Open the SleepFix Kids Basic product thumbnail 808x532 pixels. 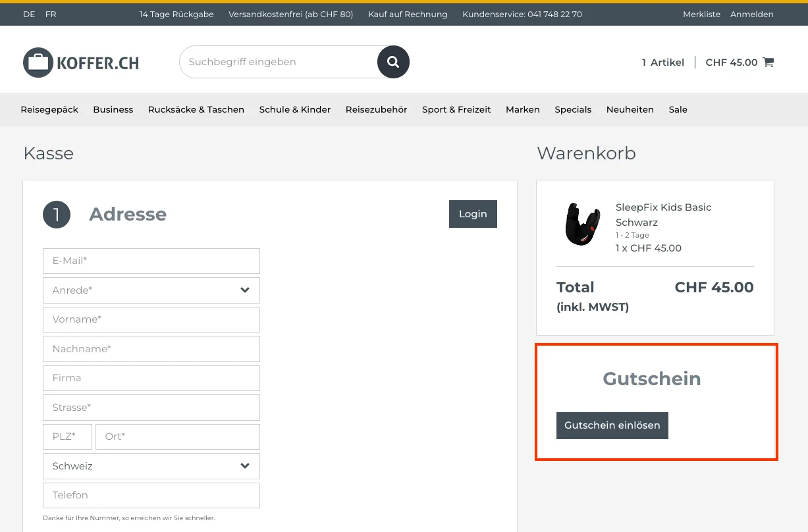[x=582, y=225]
